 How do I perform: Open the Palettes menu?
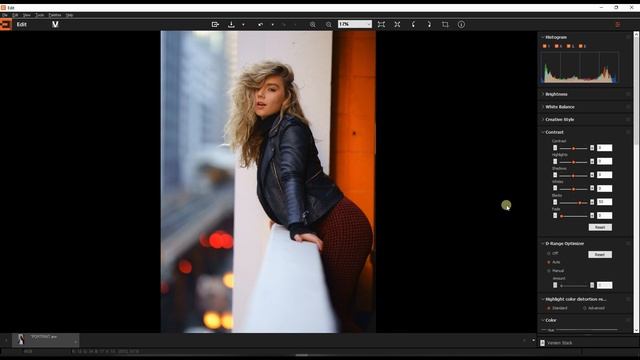55,15
